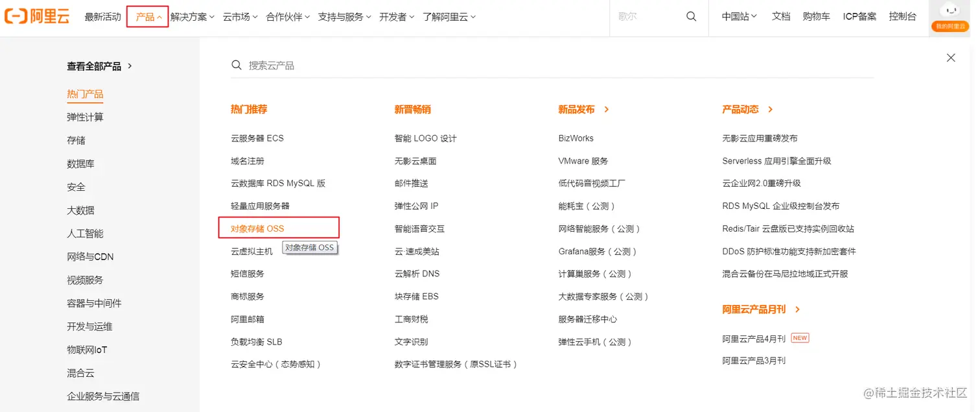Open Grafana服务（公测）link
Screen dimensions: 980x412
pos(600,251)
